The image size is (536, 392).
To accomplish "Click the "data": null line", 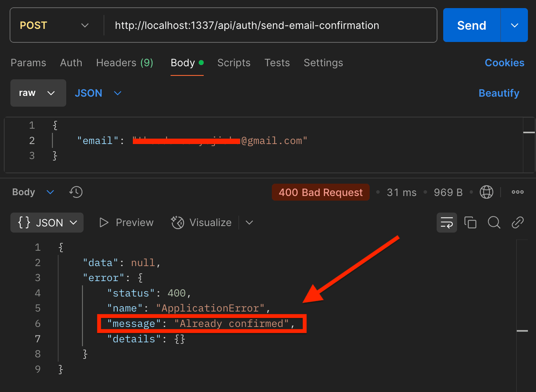I will pos(122,263).
